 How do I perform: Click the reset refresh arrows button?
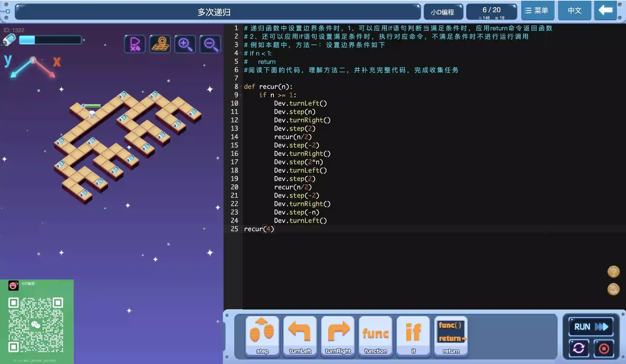[579, 348]
